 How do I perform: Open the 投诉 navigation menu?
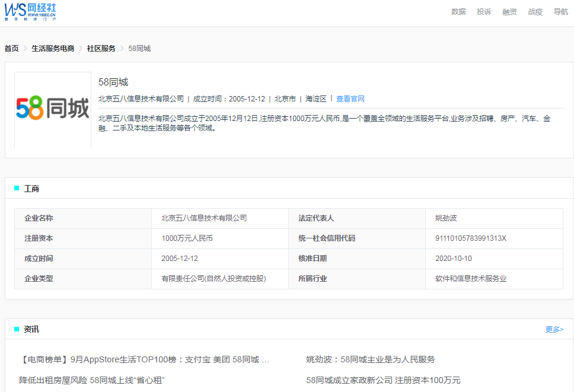click(484, 12)
